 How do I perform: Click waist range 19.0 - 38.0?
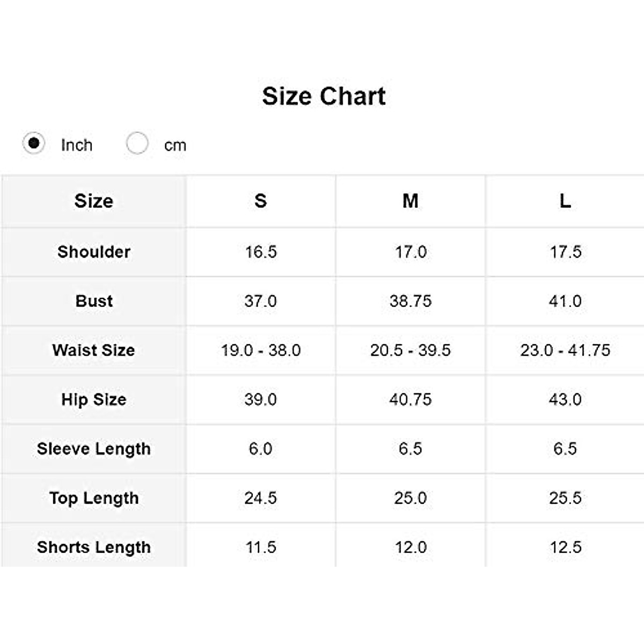261,350
